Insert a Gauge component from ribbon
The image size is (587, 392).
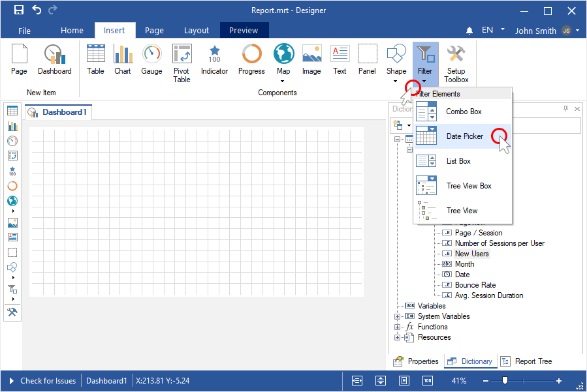point(151,59)
